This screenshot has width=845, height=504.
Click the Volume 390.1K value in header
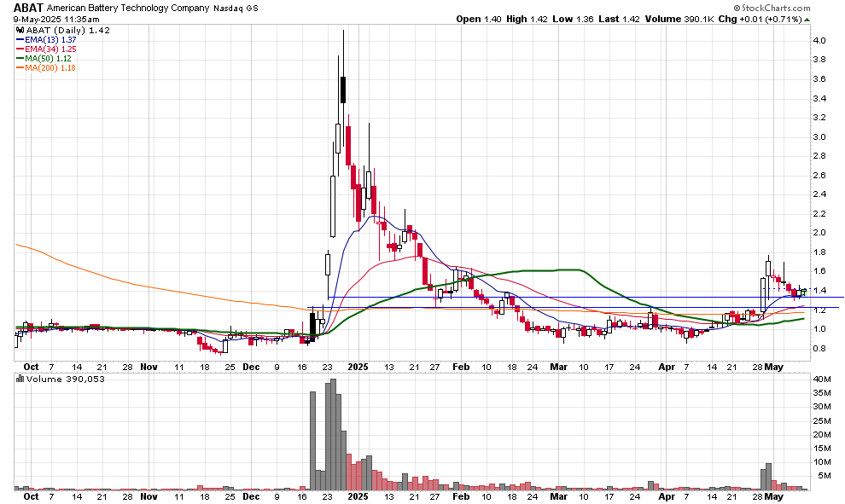[x=679, y=19]
